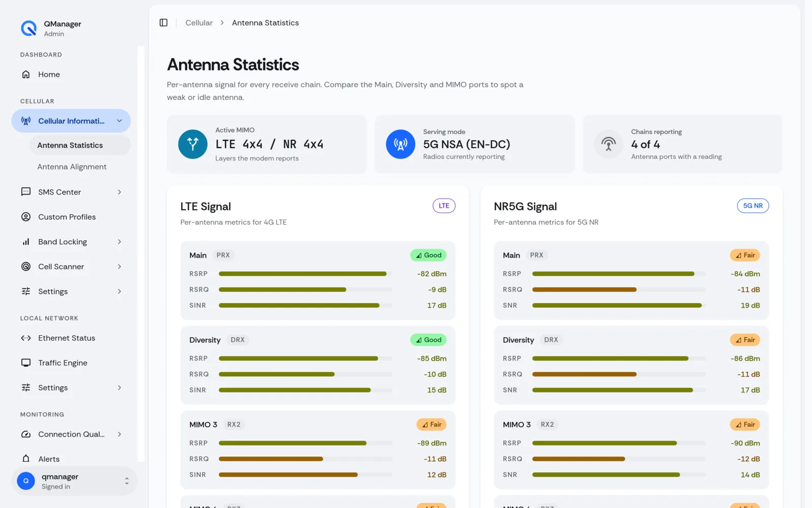Toggle the sidebar panel icon

tap(163, 23)
